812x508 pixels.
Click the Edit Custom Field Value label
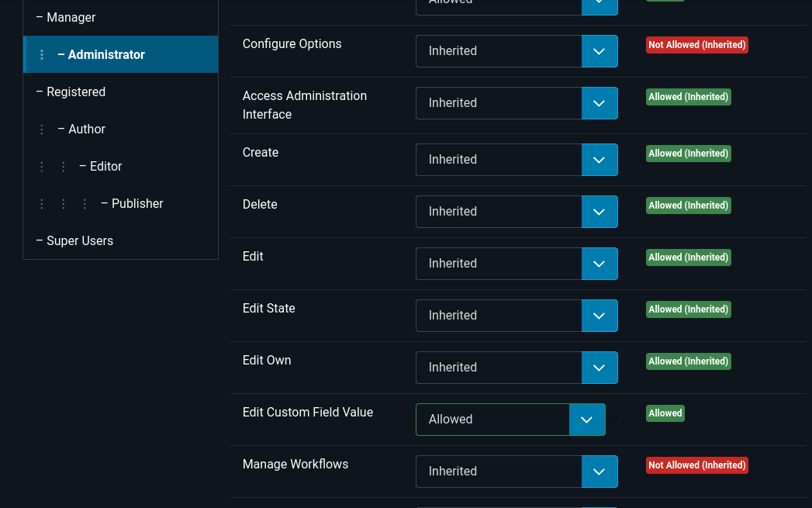coord(308,412)
